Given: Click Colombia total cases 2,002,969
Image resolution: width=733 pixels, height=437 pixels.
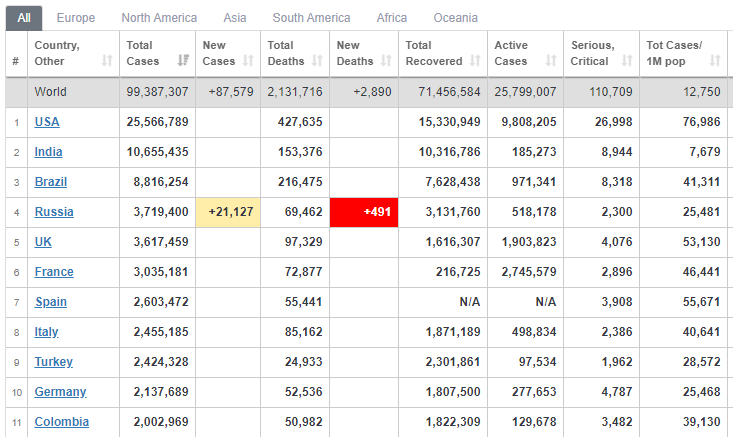Looking at the screenshot, I should (x=161, y=422).
